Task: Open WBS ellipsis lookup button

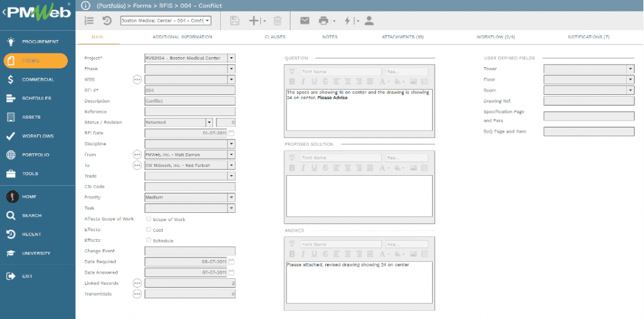Action: coord(137,80)
